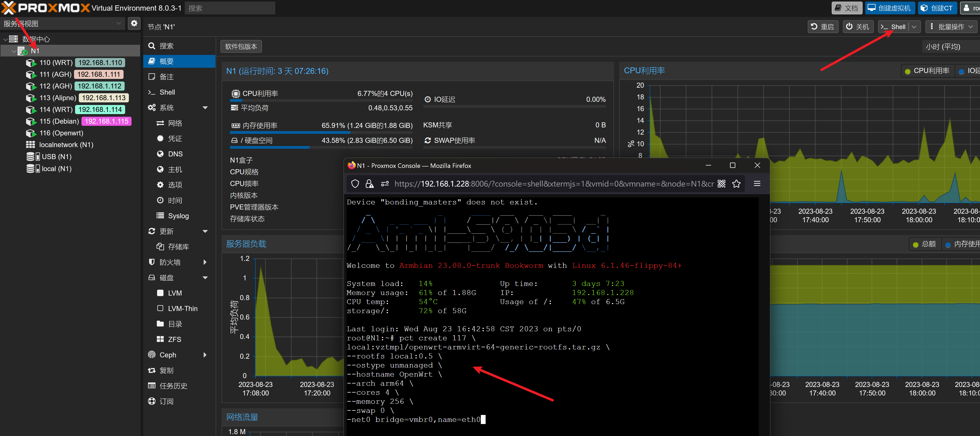Select Syslog in node menu
Viewport: 980px width, 436px height.
point(178,216)
